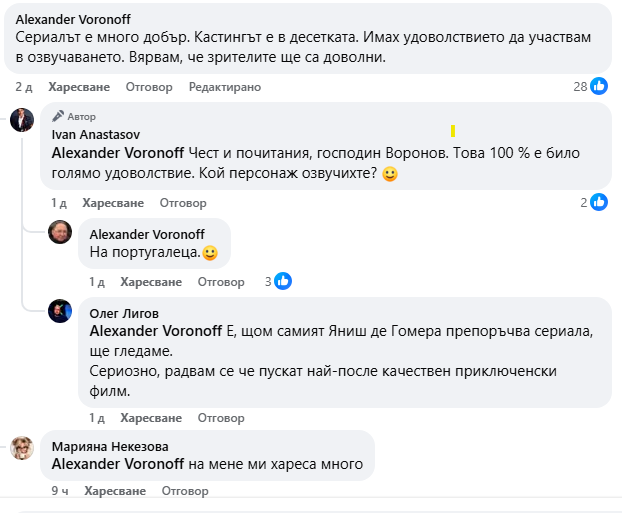Screen dimensions: 622x513
Task: Reply to the "На португалеца" comment
Action: pyautogui.click(x=221, y=282)
